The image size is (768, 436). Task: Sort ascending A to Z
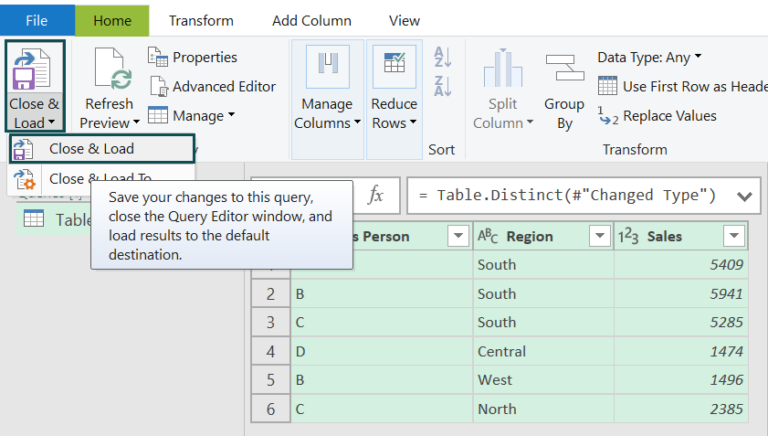click(x=443, y=58)
